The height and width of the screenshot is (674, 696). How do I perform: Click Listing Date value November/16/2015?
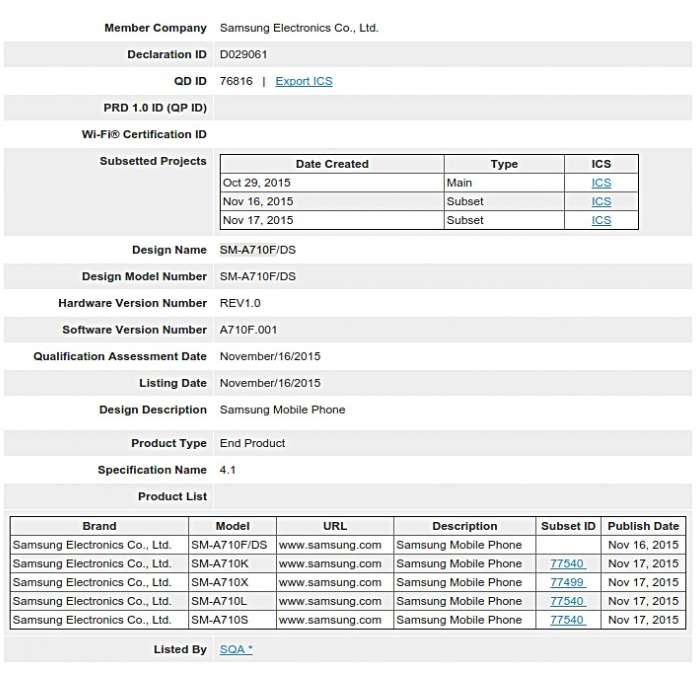tap(270, 383)
